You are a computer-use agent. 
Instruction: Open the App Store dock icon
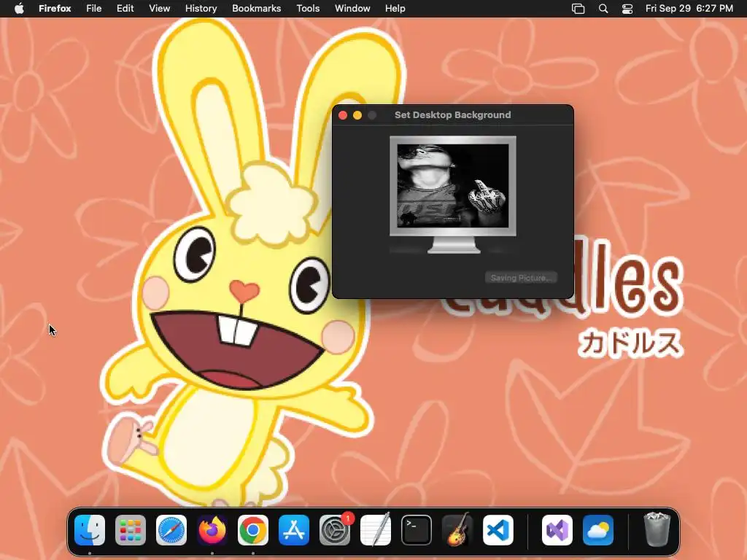(x=294, y=530)
